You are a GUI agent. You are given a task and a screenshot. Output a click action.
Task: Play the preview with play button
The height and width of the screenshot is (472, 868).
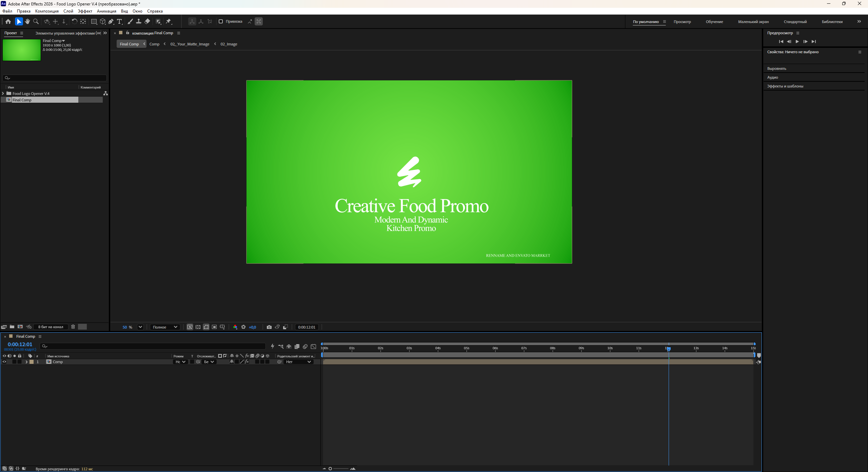(x=797, y=41)
